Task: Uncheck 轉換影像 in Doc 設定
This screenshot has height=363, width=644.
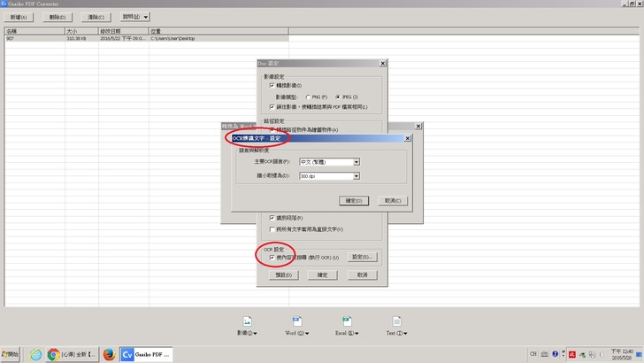Action: (272, 86)
